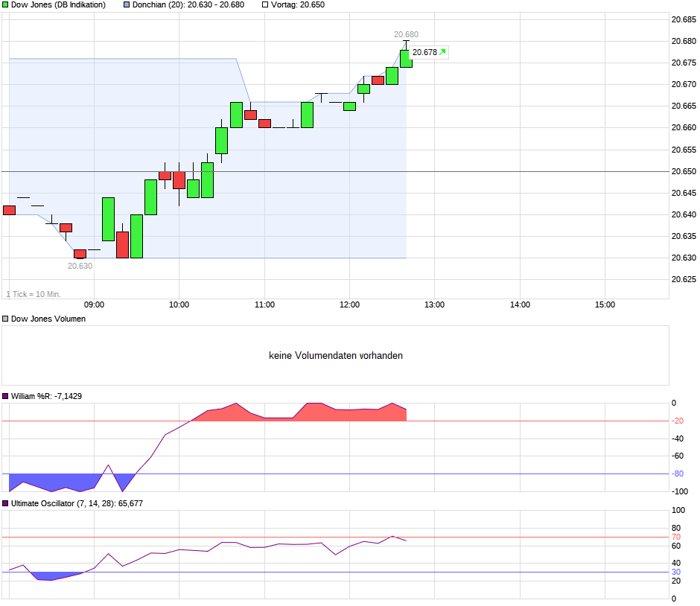Click the 'keine Volumendaten vorhanden' message
The height and width of the screenshot is (606, 700).
[336, 356]
